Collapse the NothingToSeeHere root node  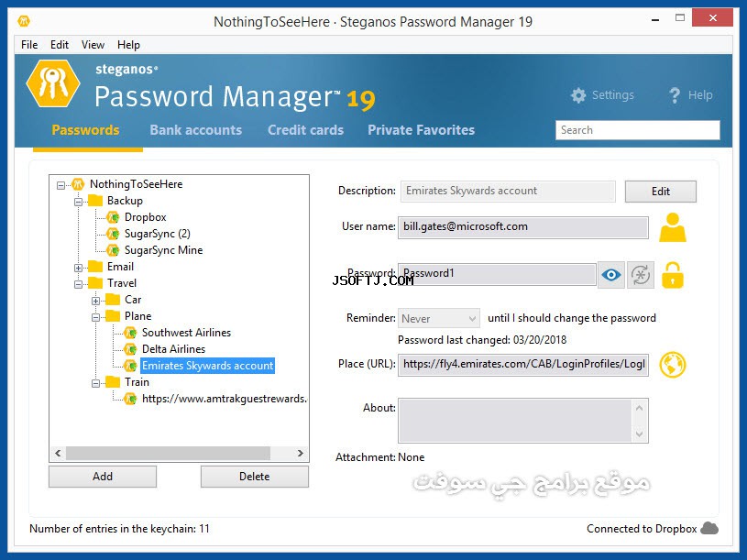coord(61,185)
